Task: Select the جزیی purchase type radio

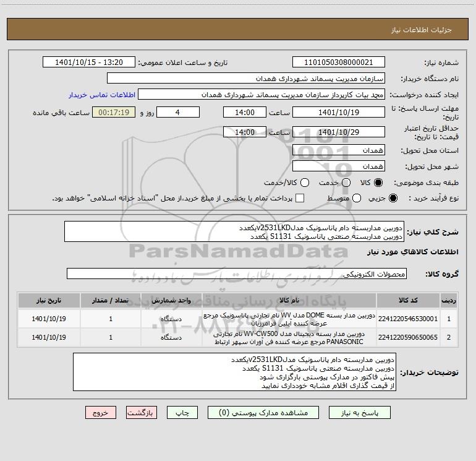Action: 393,198
